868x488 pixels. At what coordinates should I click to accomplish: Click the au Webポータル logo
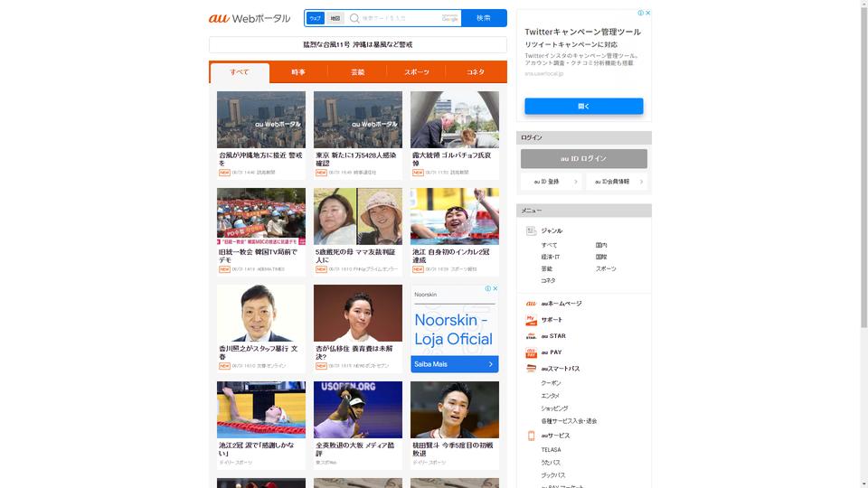click(x=250, y=18)
